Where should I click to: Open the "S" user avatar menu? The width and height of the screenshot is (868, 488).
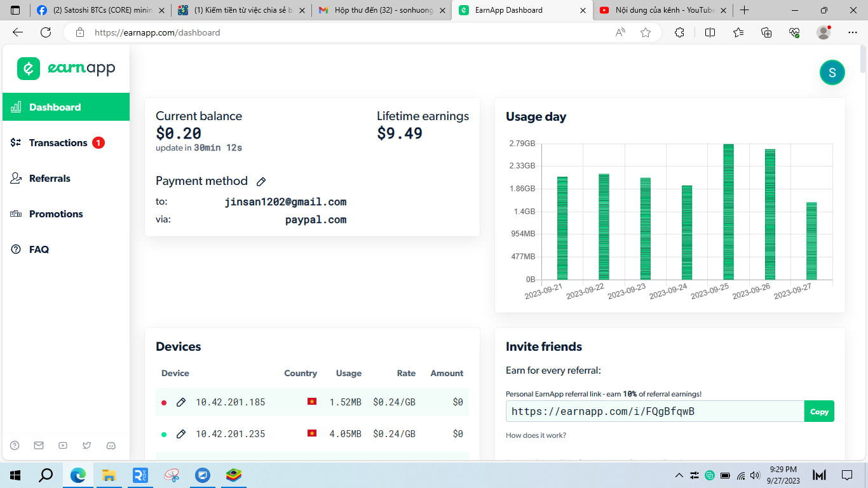(832, 72)
